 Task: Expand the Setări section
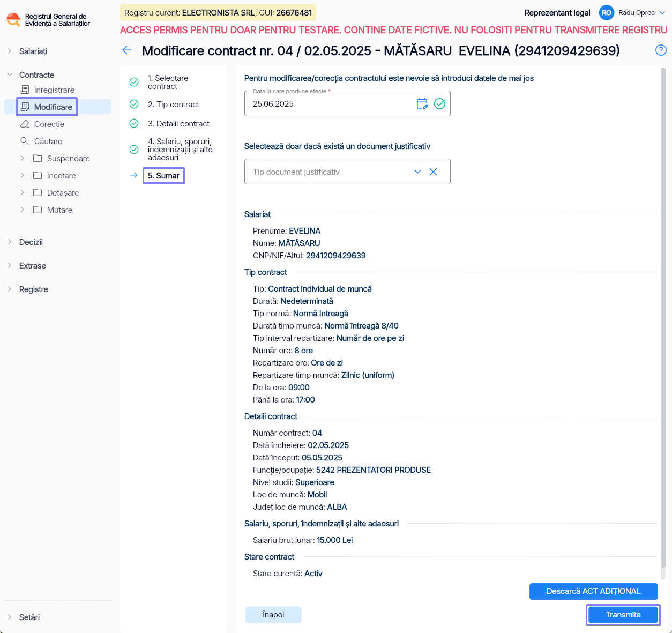point(10,617)
